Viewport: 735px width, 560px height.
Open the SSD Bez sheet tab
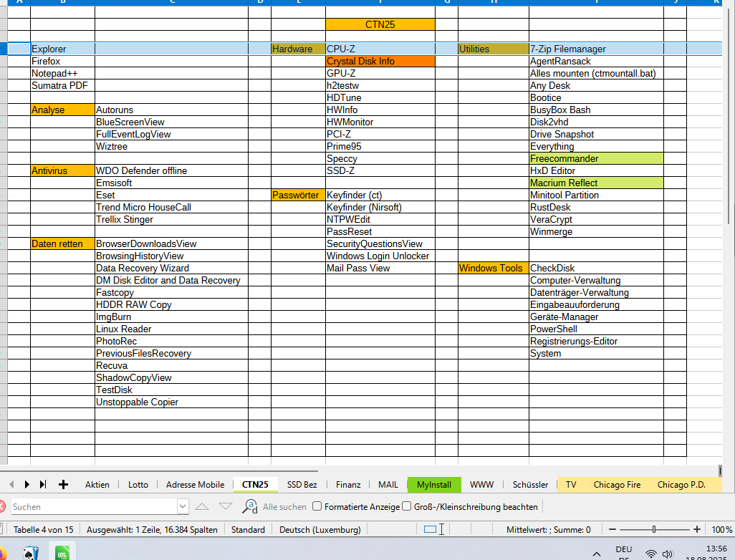(x=302, y=485)
